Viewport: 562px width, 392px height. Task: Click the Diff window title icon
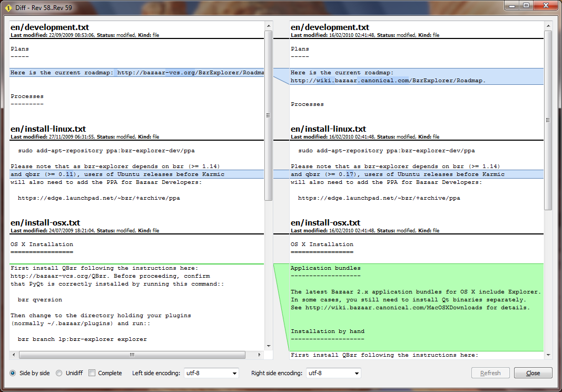(8, 7)
